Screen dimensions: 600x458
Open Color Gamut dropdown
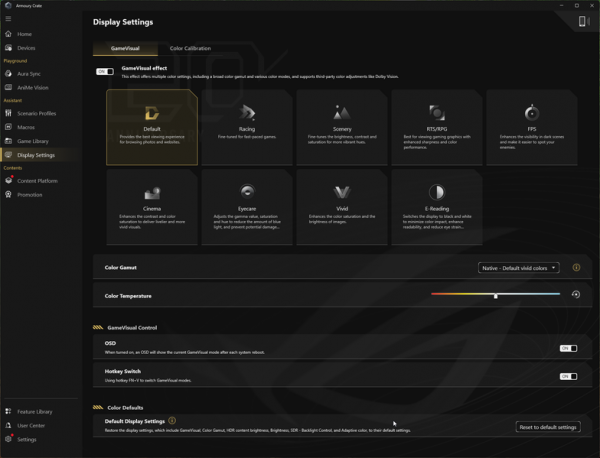tap(518, 268)
